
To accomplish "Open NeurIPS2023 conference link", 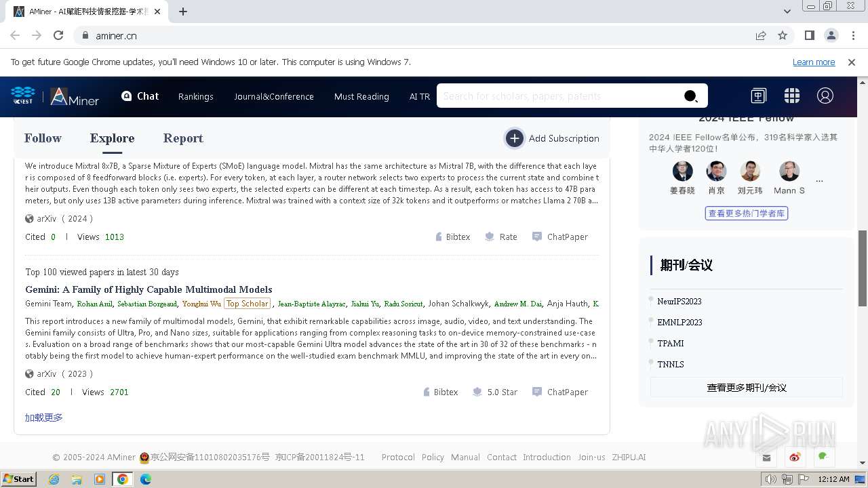I will [679, 301].
